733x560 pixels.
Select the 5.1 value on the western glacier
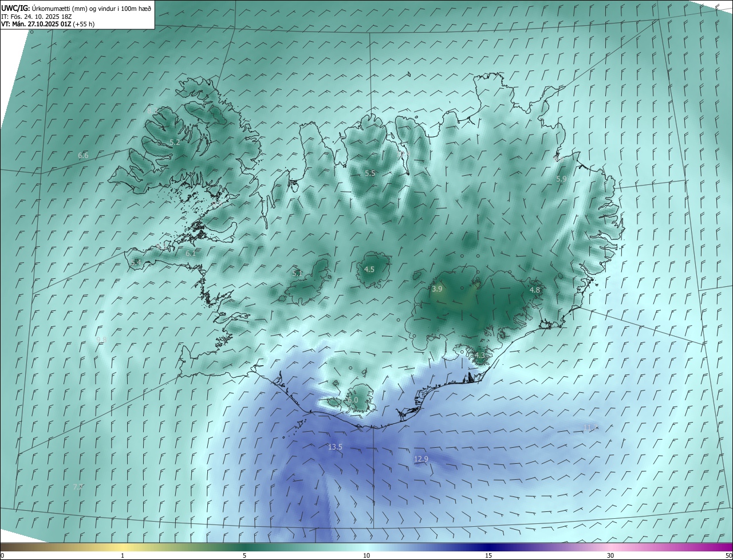pyautogui.click(x=297, y=274)
